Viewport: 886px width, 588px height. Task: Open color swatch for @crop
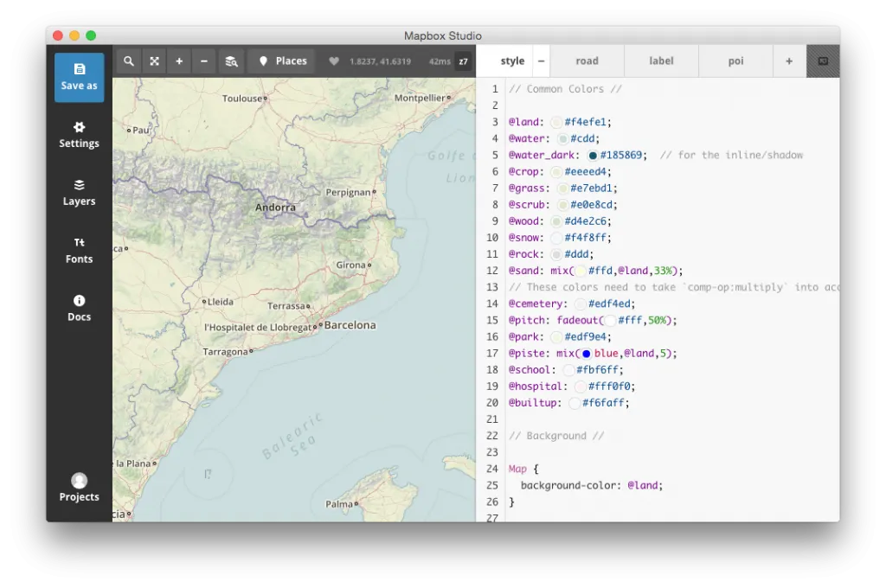(556, 172)
